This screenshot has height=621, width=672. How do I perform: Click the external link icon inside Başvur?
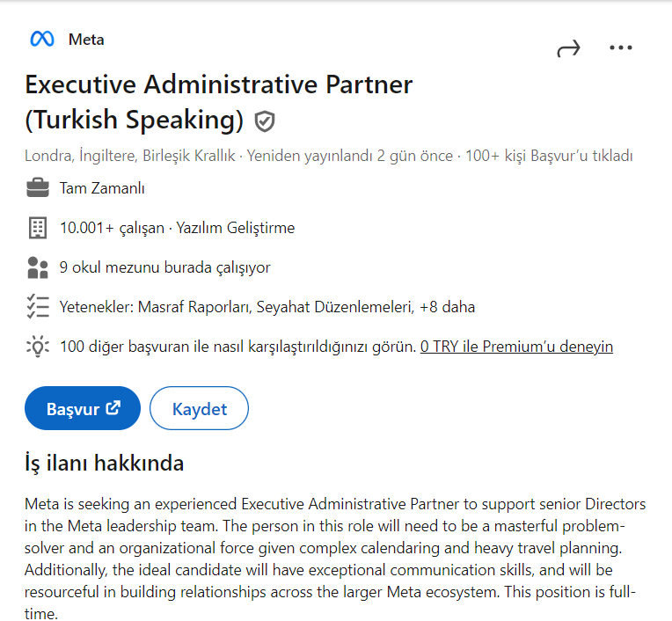click(x=113, y=407)
